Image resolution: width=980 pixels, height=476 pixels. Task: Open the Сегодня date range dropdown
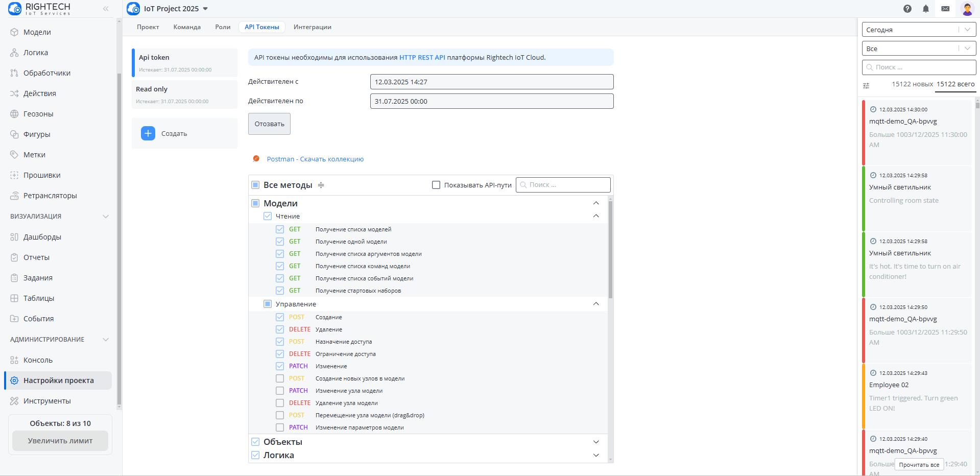click(918, 30)
